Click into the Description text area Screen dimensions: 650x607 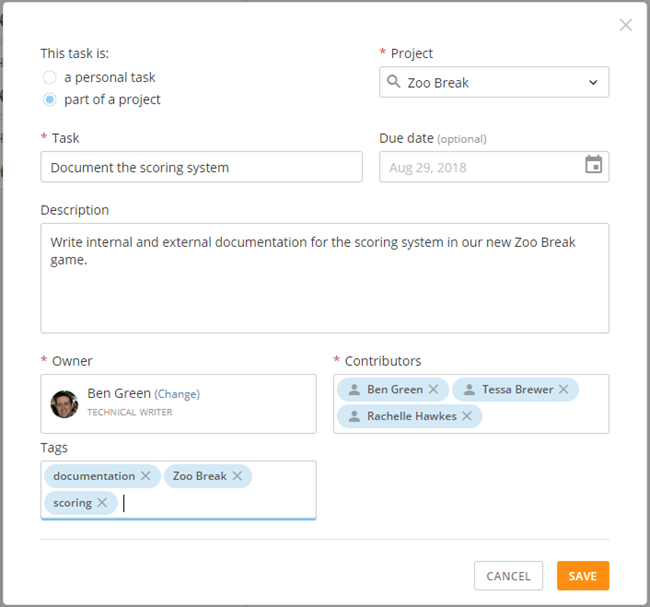point(324,290)
